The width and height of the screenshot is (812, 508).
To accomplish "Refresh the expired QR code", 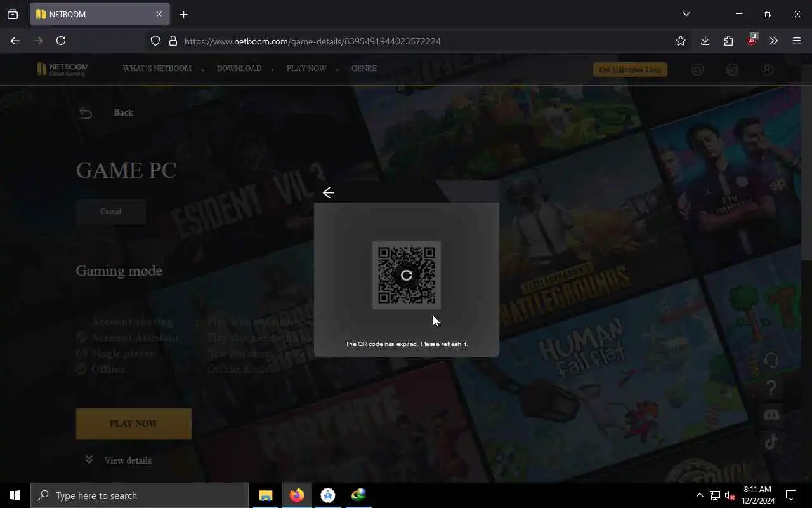I will click(x=407, y=275).
